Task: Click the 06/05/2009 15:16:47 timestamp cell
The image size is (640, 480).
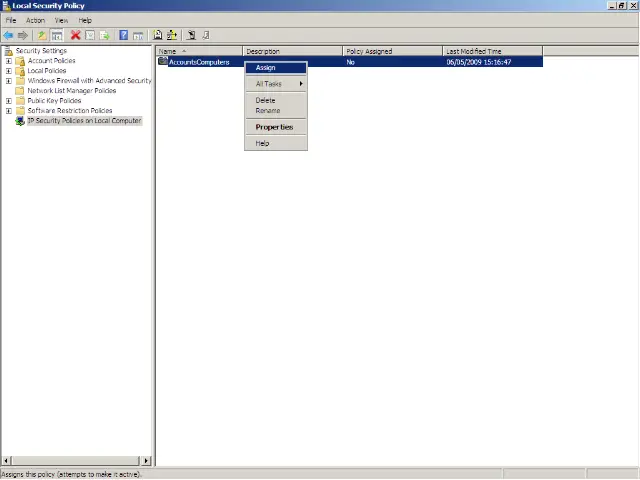Action: pyautogui.click(x=479, y=62)
